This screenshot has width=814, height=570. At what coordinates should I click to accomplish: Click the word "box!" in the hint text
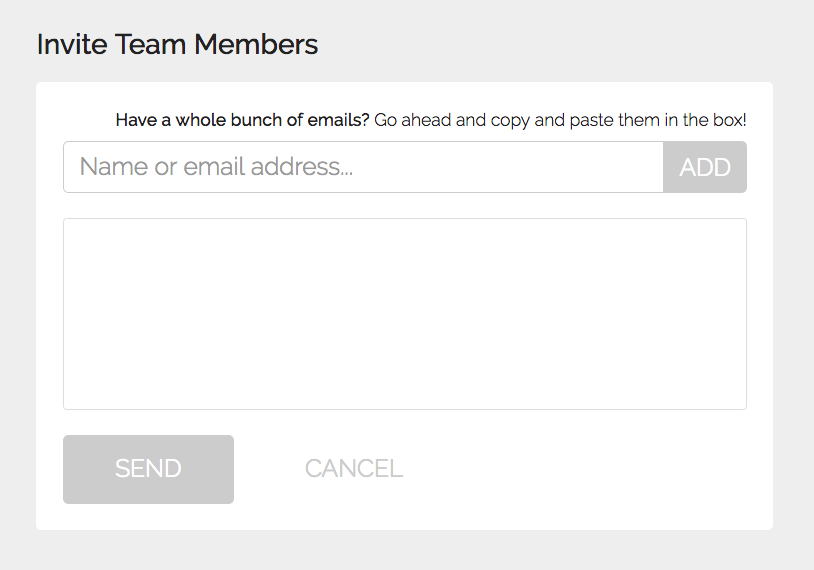[x=728, y=121]
